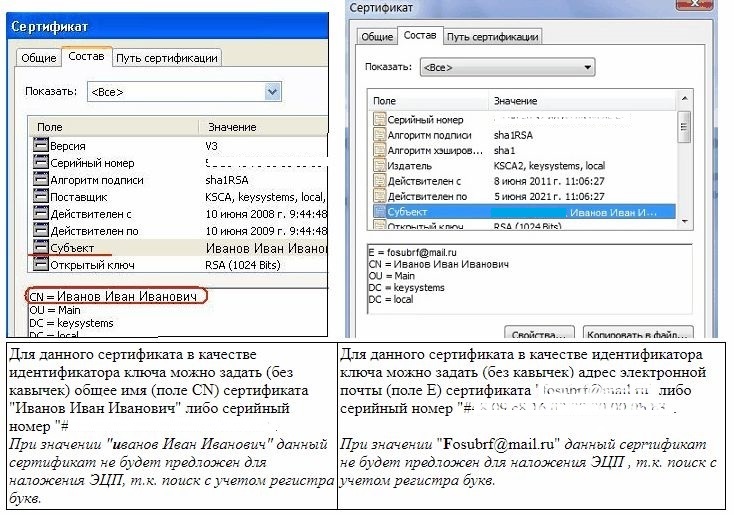
Task: Click the Издатель field icon in right dialog
Action: tap(379, 165)
